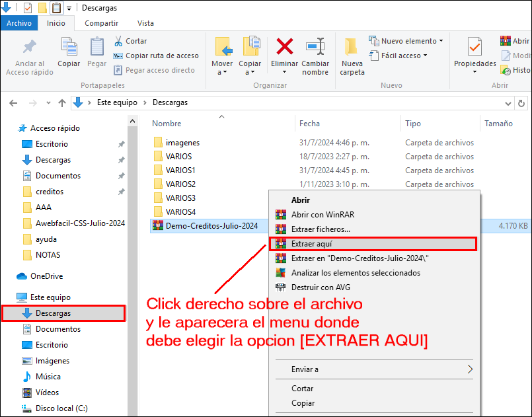Click the back arrow navigation button

point(13,103)
